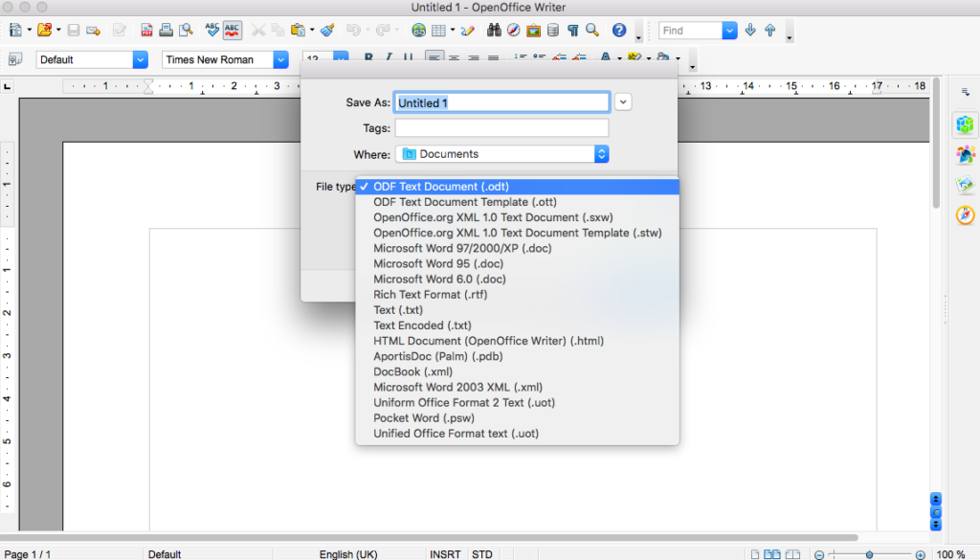Screen dimensions: 980x560
Task: Expand the save dialog browser chevron
Action: pyautogui.click(x=624, y=102)
